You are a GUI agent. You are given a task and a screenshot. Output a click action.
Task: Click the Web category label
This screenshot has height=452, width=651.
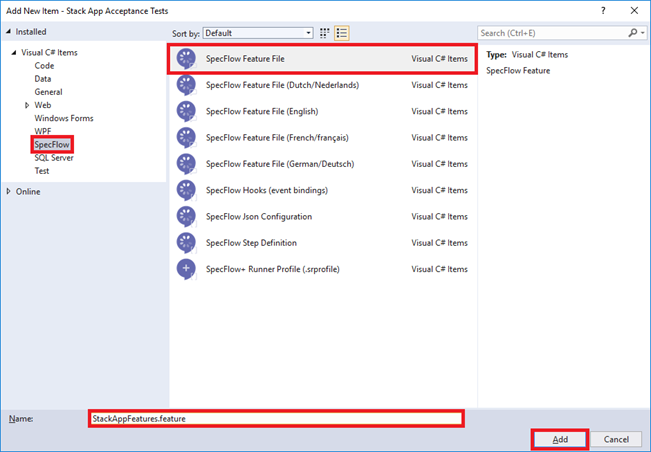pos(42,105)
